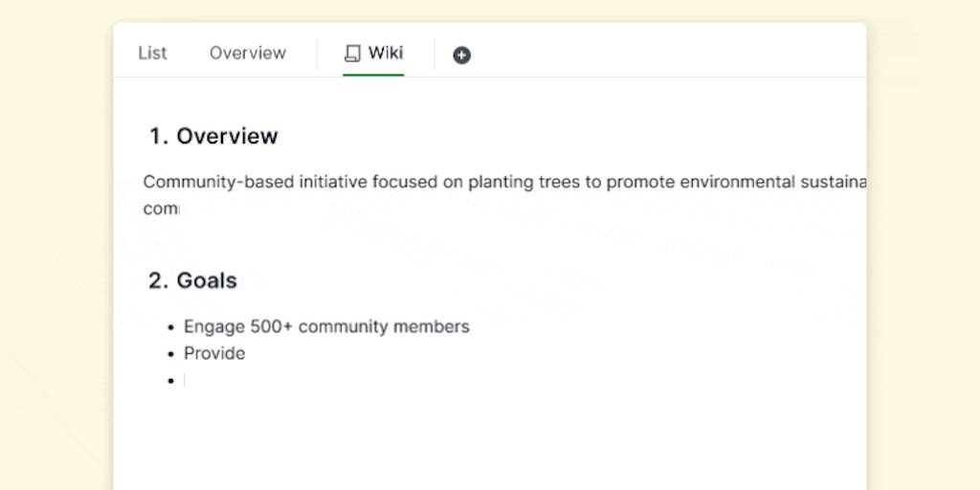Click the '1. Overview' heading
Image resolution: width=980 pixels, height=490 pixels.
[213, 136]
